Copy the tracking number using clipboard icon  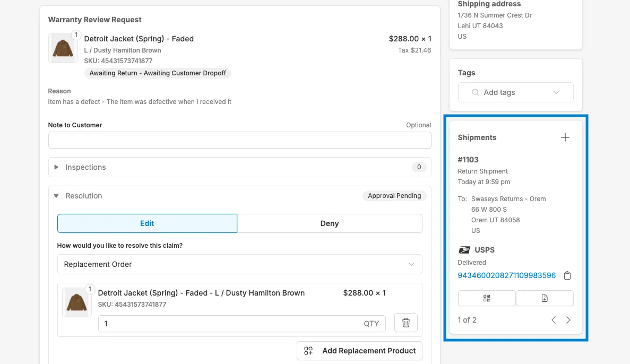(x=567, y=275)
